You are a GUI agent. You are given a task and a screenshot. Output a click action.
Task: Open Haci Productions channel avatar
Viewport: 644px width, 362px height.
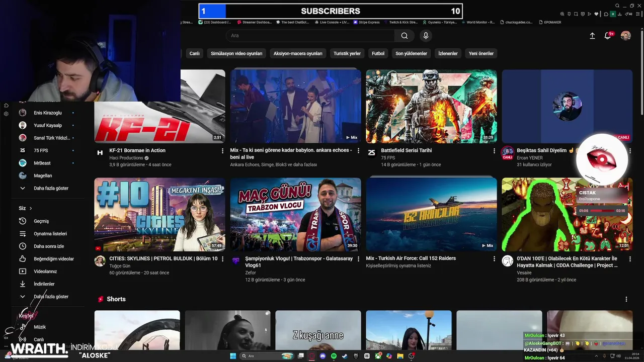(x=100, y=152)
